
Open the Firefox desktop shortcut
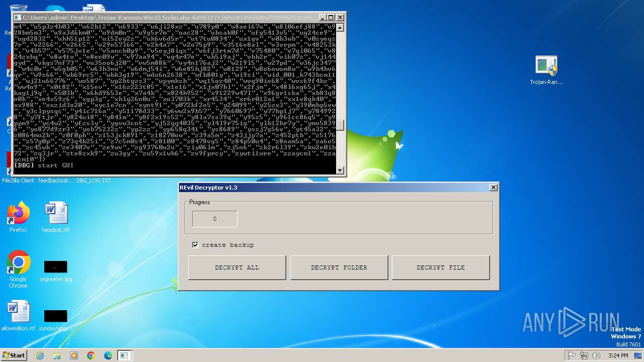pos(18,217)
